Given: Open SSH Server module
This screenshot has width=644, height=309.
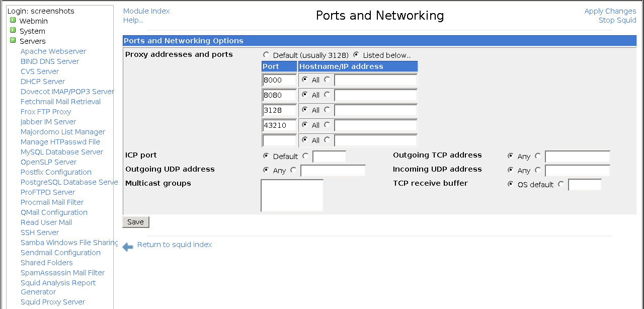Looking at the screenshot, I should [x=40, y=233].
